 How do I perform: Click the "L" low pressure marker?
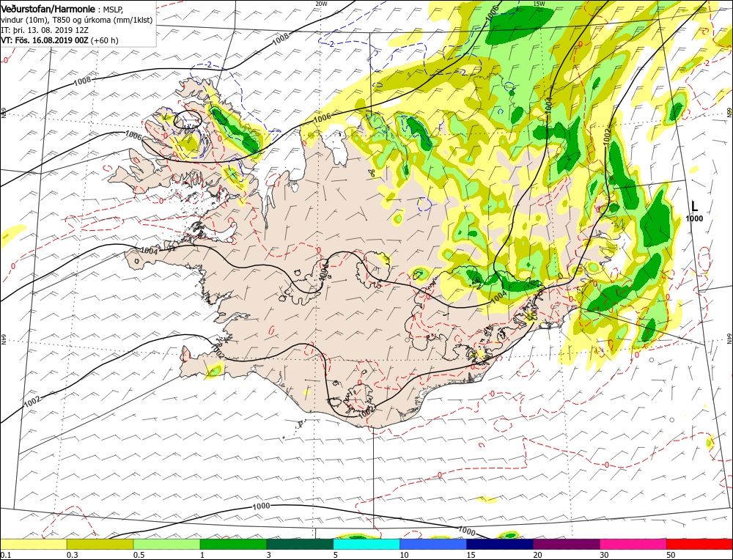coord(695,206)
